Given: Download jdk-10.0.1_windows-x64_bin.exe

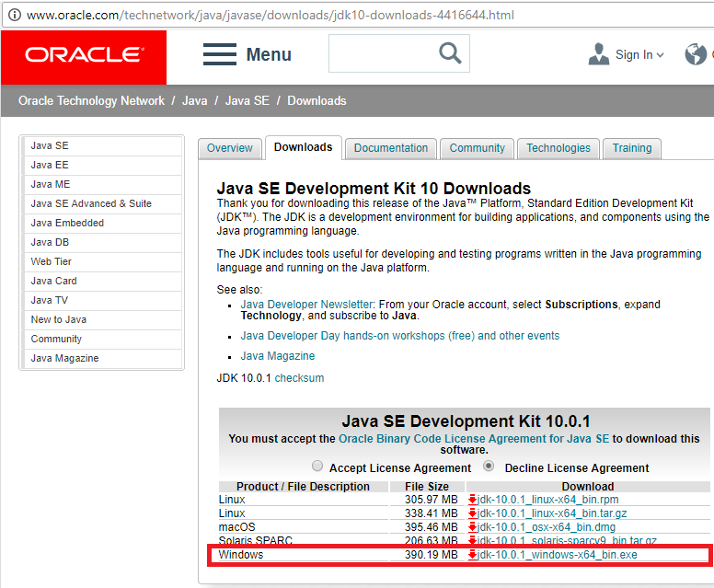Looking at the screenshot, I should tap(558, 555).
